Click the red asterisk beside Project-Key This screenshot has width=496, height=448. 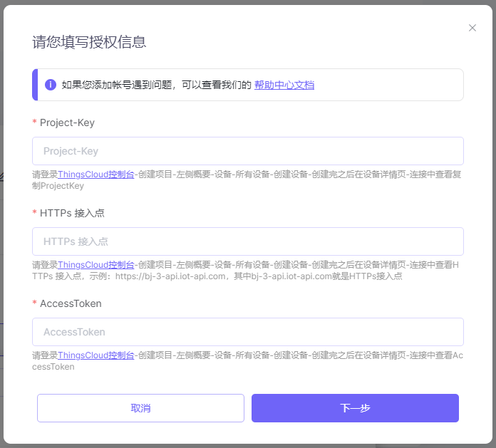(35, 123)
